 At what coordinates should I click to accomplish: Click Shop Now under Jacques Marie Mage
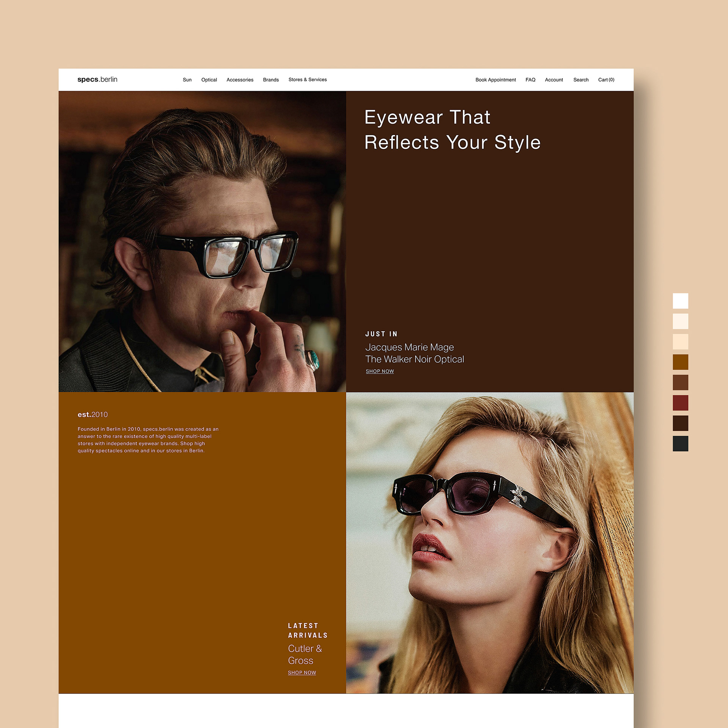click(380, 371)
